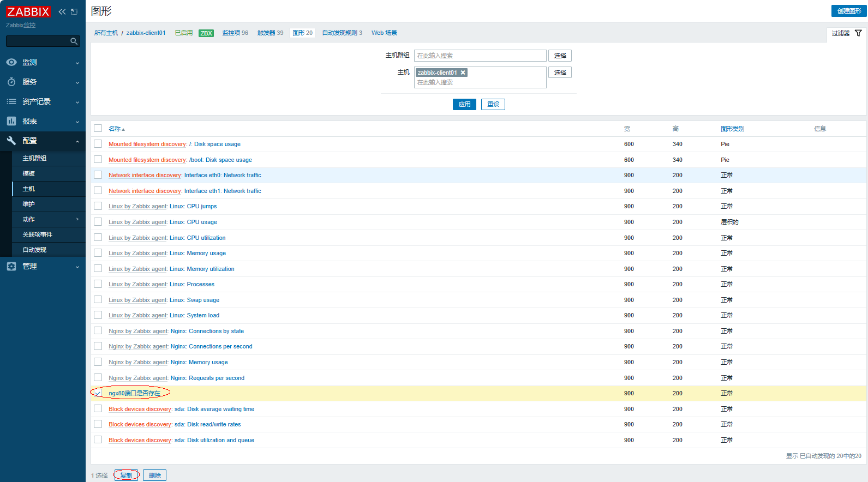The width and height of the screenshot is (868, 482).
Task: Check the Linux: CPU usage graph checkbox
Action: click(98, 222)
